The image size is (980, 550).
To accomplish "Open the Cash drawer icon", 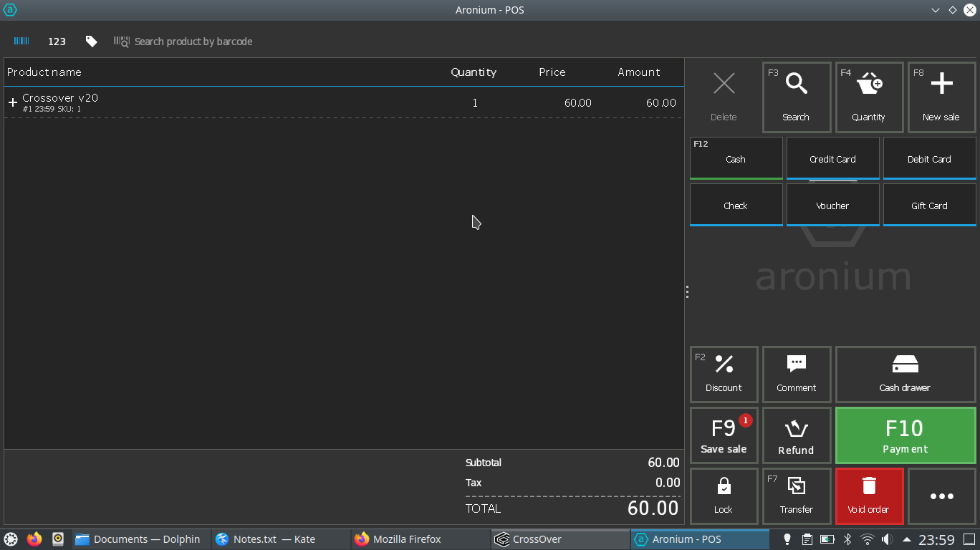I will coord(905,374).
